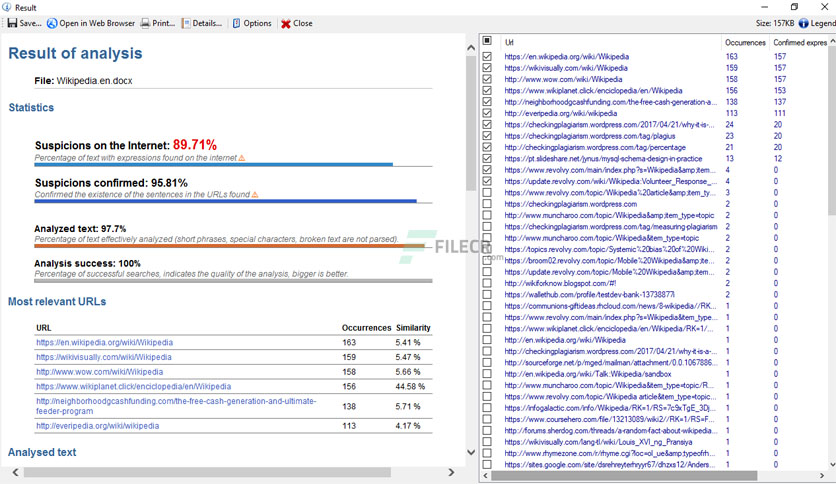Viewport: 836px width, 484px height.
Task: Sort list by Url column header
Action: pyautogui.click(x=609, y=42)
